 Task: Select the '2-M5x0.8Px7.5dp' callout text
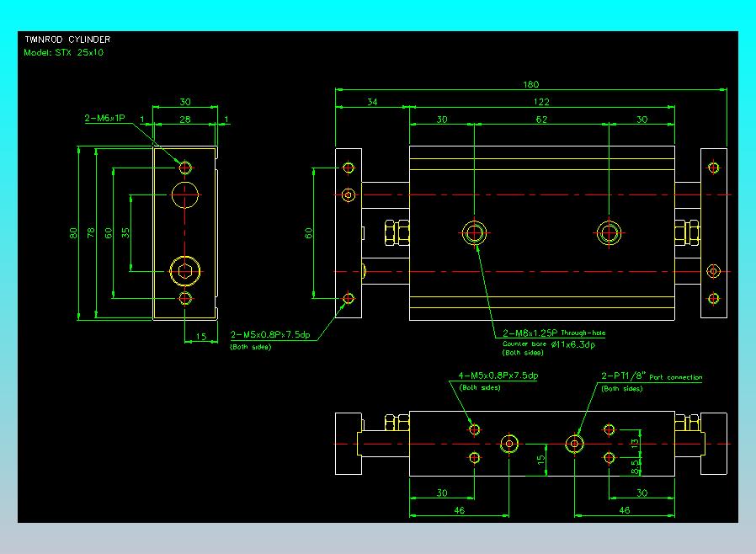click(270, 334)
